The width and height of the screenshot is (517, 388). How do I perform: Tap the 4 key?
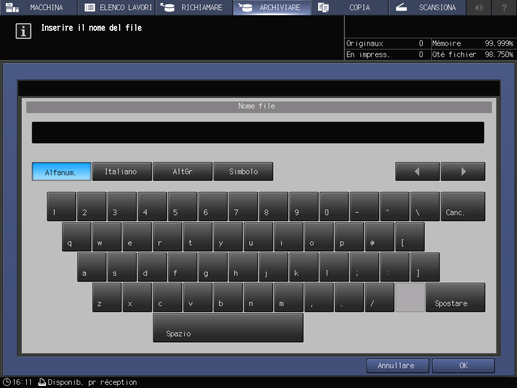pos(152,206)
